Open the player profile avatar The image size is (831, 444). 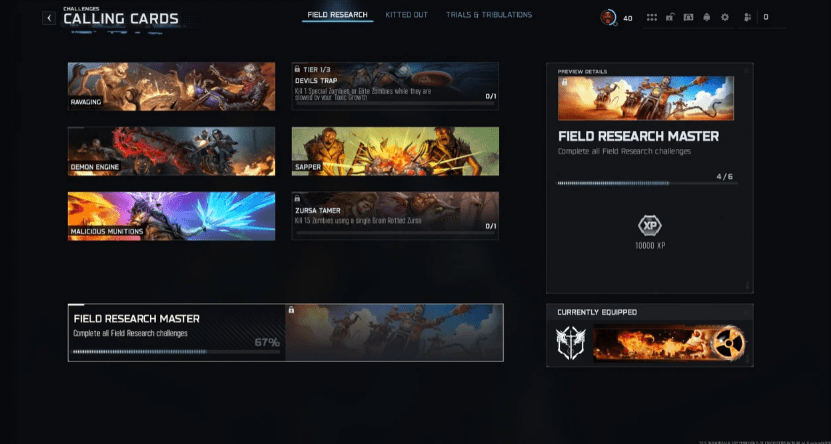(x=608, y=17)
